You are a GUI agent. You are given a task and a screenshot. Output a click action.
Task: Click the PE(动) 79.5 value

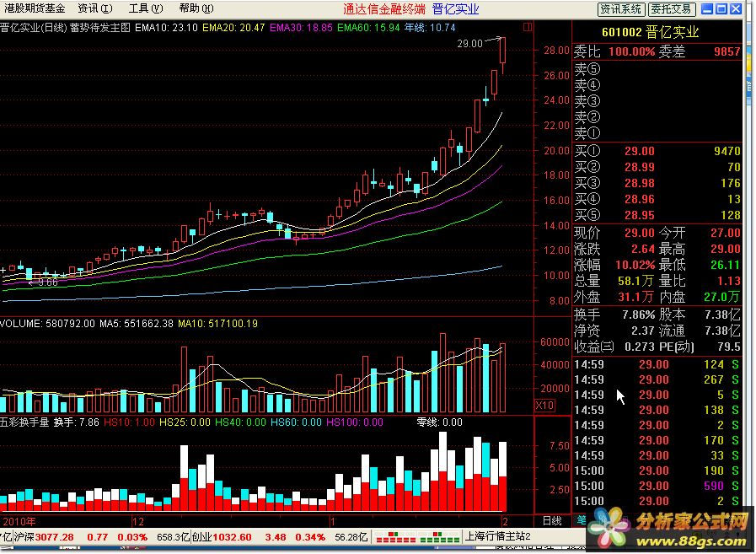[728, 347]
